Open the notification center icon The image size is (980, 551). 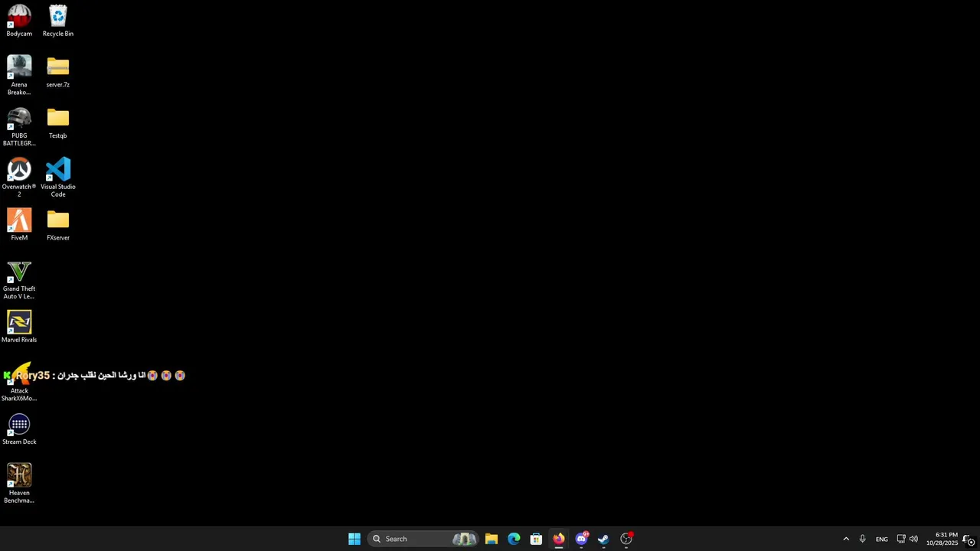(x=969, y=540)
